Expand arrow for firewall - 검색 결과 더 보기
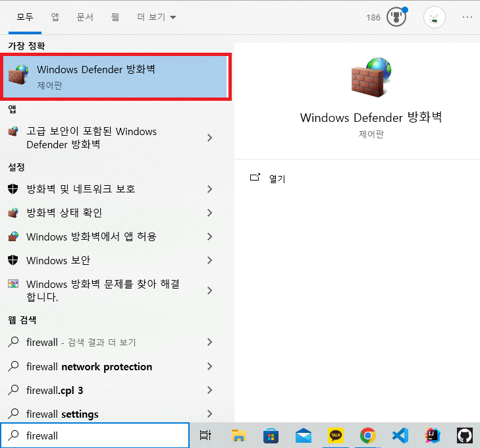This screenshot has width=480, height=448. 209,342
